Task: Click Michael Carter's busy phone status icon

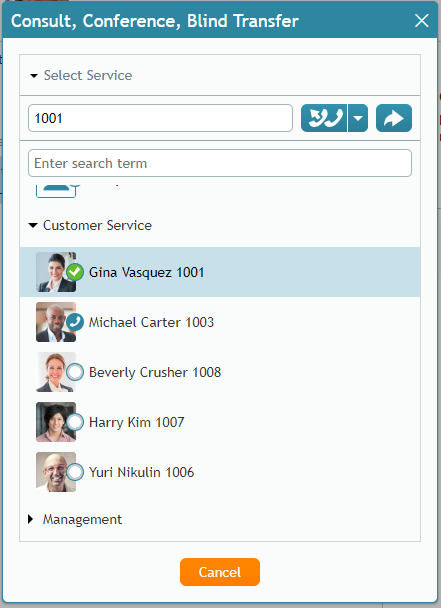Action: tap(75, 322)
